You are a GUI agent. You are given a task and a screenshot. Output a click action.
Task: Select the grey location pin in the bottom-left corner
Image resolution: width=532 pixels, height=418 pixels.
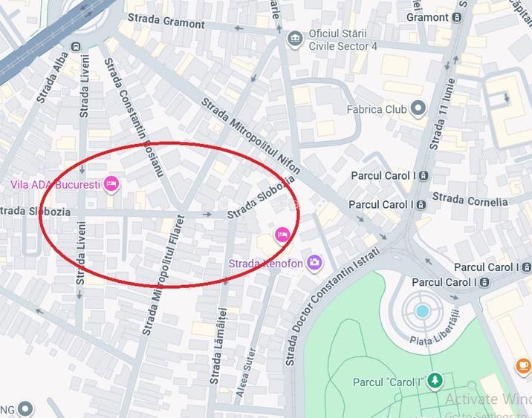[25, 409]
